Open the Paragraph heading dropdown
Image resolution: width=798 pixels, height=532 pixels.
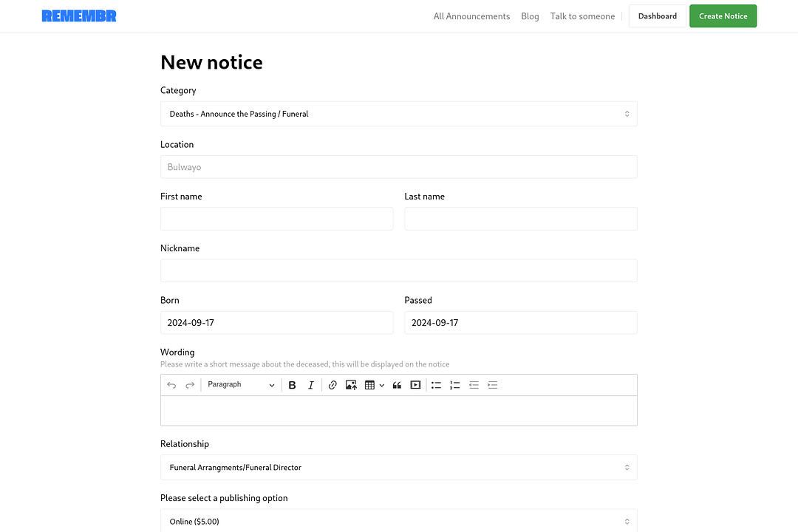pos(241,385)
